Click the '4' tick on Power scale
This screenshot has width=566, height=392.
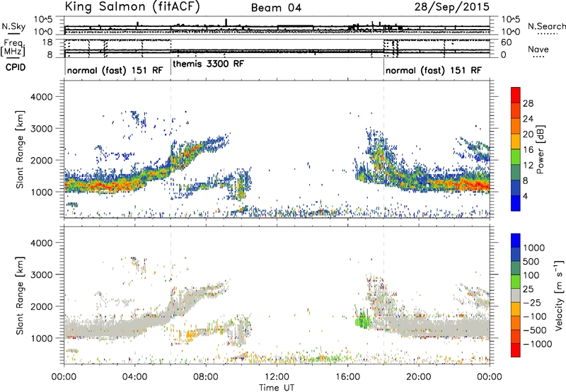526,196
